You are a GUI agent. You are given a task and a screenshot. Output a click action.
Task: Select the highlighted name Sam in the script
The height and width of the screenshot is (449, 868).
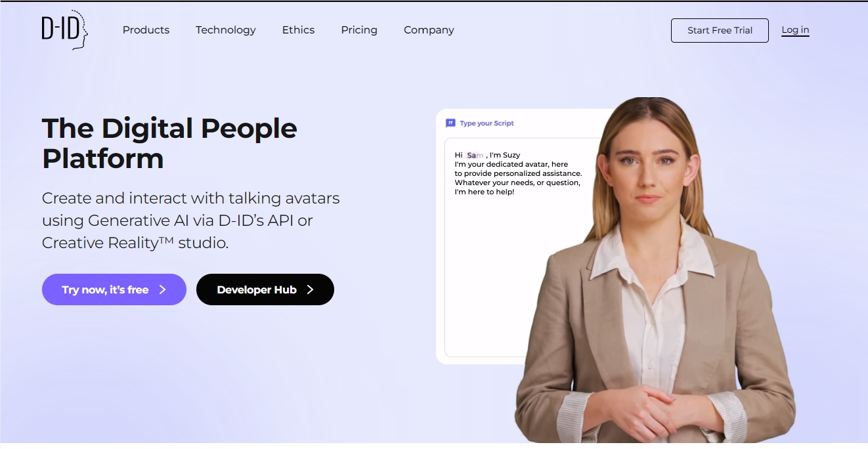point(475,155)
